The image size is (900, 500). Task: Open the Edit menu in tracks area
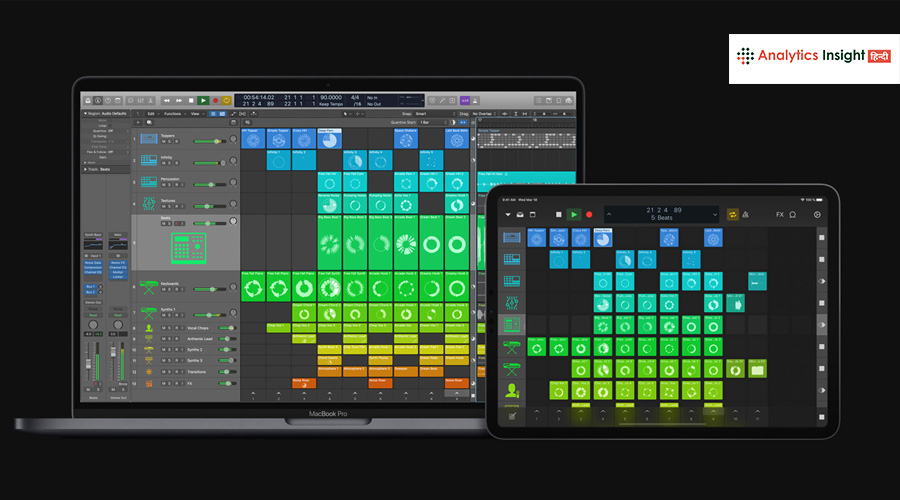coord(152,114)
